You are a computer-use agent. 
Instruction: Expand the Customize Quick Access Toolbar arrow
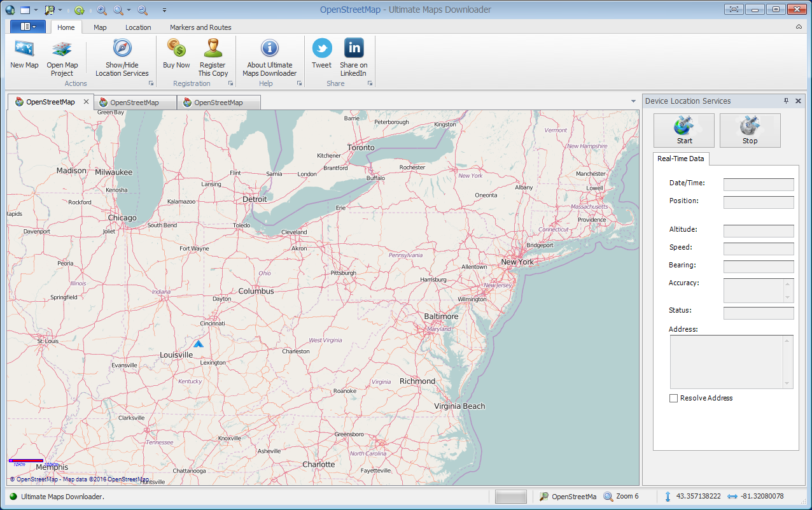pos(165,10)
